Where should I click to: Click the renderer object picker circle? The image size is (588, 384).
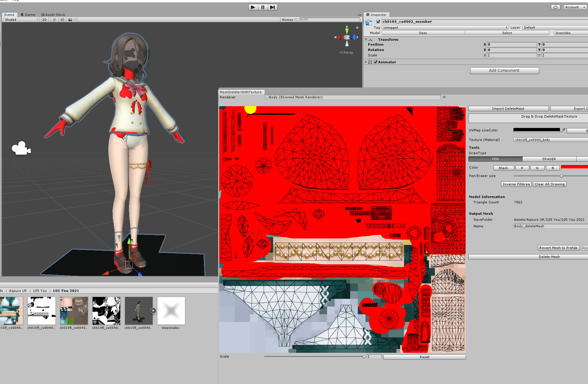point(444,97)
